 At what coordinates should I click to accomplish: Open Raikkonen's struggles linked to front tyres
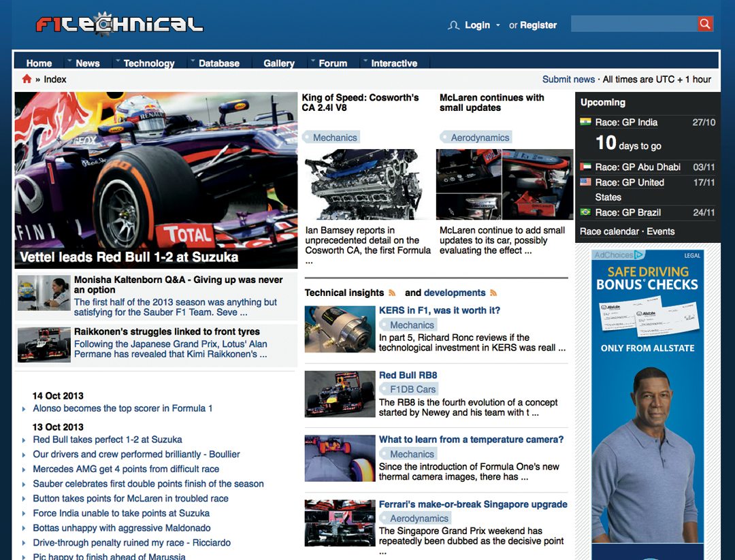(x=167, y=331)
